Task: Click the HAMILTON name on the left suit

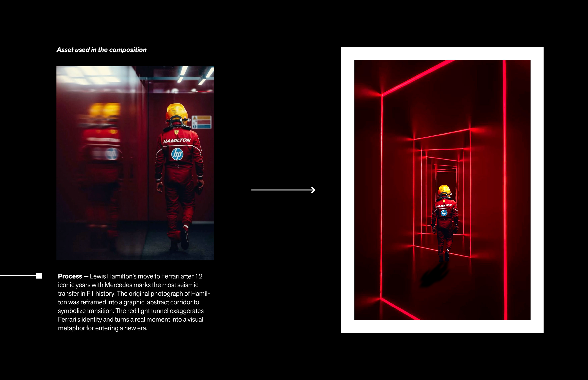Action: click(x=177, y=140)
